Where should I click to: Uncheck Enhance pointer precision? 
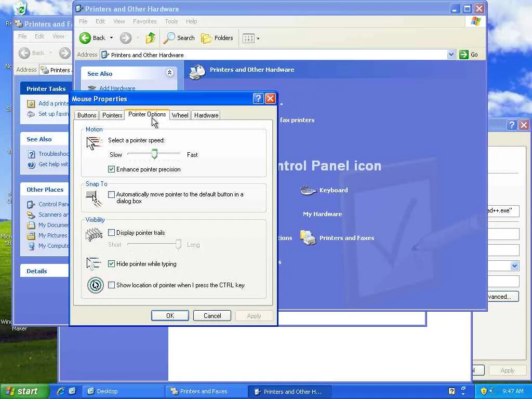(111, 169)
